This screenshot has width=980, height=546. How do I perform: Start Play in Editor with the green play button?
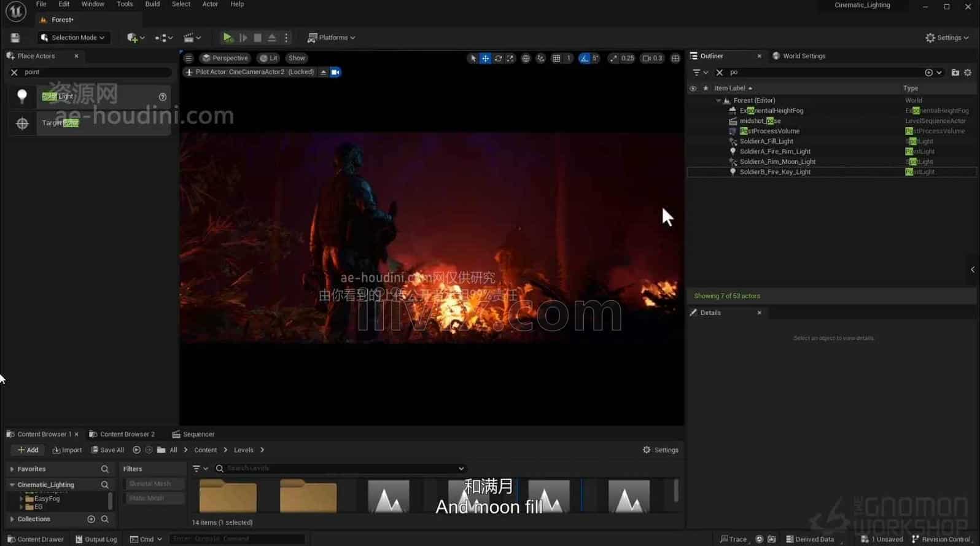click(228, 37)
